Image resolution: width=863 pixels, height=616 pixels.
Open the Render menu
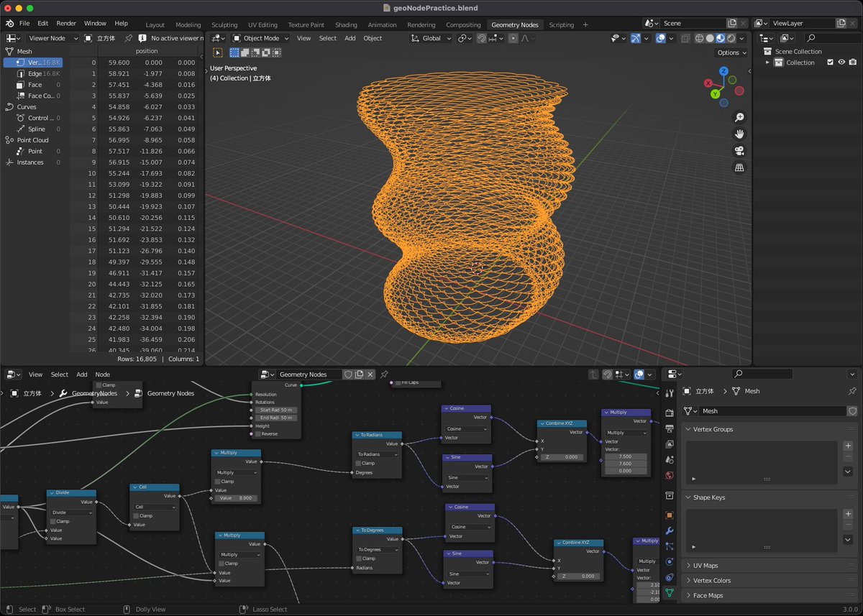pos(66,23)
